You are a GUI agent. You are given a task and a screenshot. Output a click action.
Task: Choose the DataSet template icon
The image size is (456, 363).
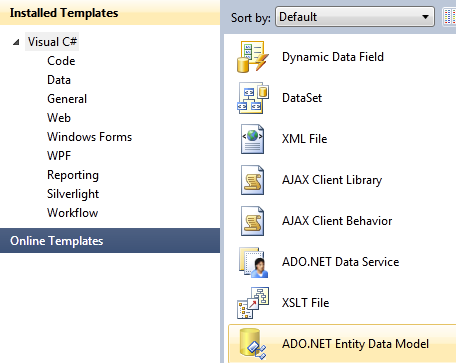coord(253,98)
